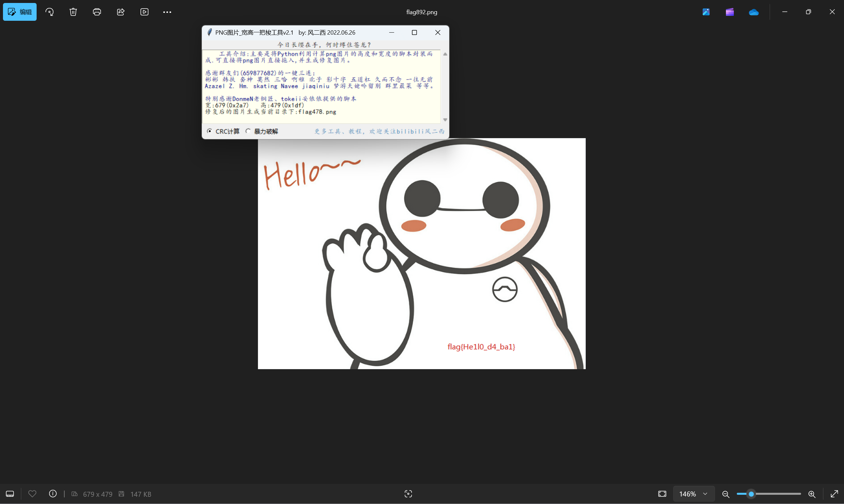Click the zoom slider handle
The image size is (844, 504).
click(x=751, y=494)
